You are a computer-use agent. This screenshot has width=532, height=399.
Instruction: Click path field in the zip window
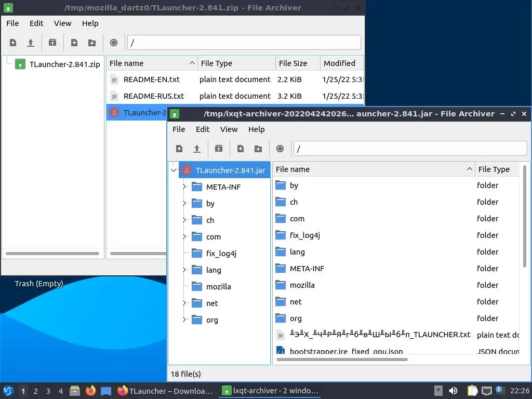click(244, 43)
